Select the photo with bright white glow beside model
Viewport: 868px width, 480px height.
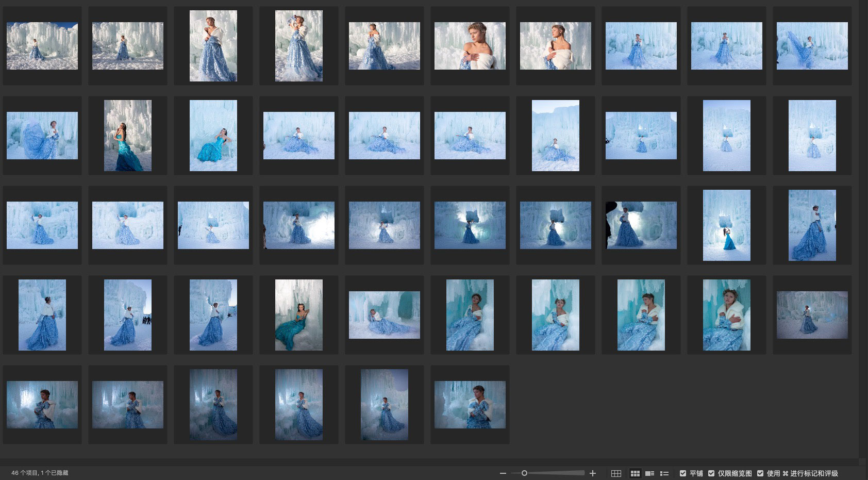coord(299,225)
